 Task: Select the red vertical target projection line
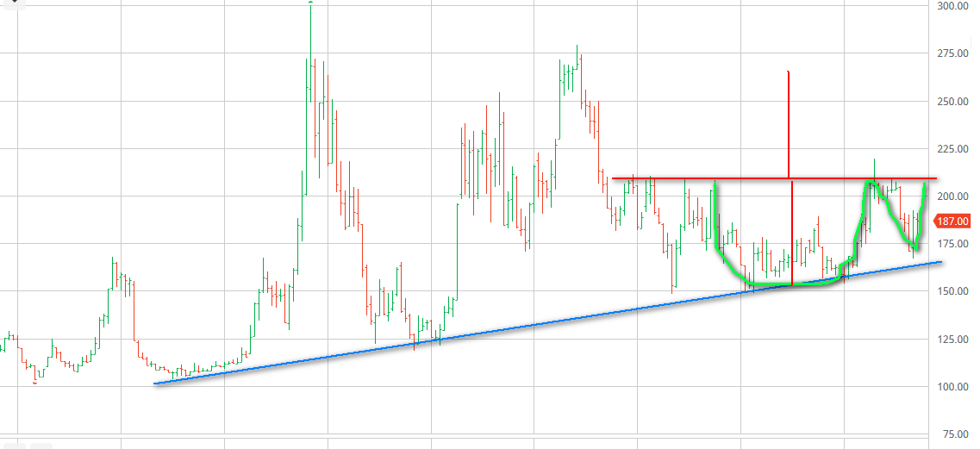[789, 121]
